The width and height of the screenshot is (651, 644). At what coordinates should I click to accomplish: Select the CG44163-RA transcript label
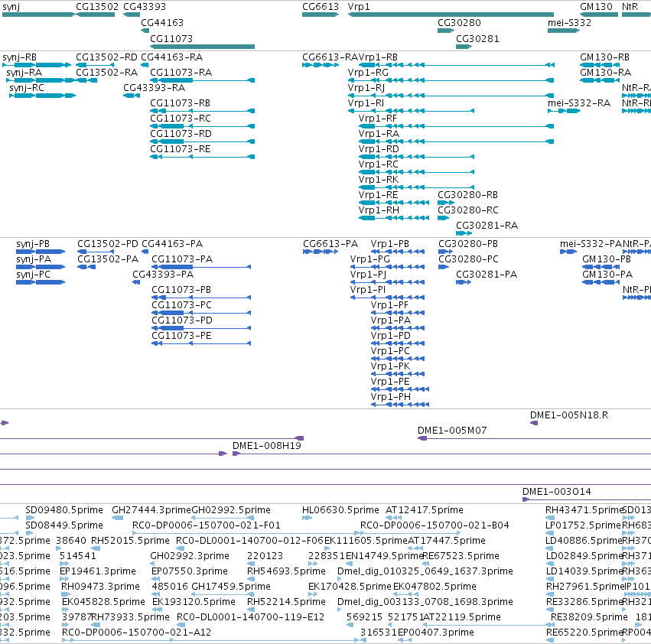pos(172,57)
